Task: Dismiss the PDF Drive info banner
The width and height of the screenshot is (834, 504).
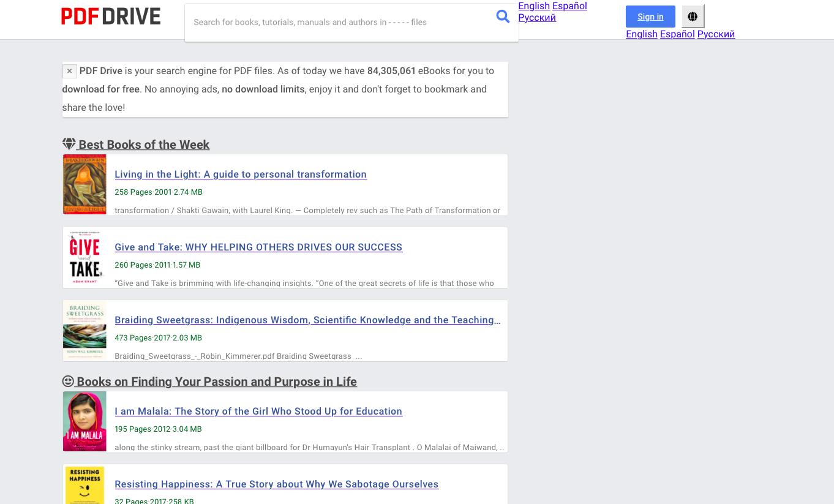Action: click(69, 71)
